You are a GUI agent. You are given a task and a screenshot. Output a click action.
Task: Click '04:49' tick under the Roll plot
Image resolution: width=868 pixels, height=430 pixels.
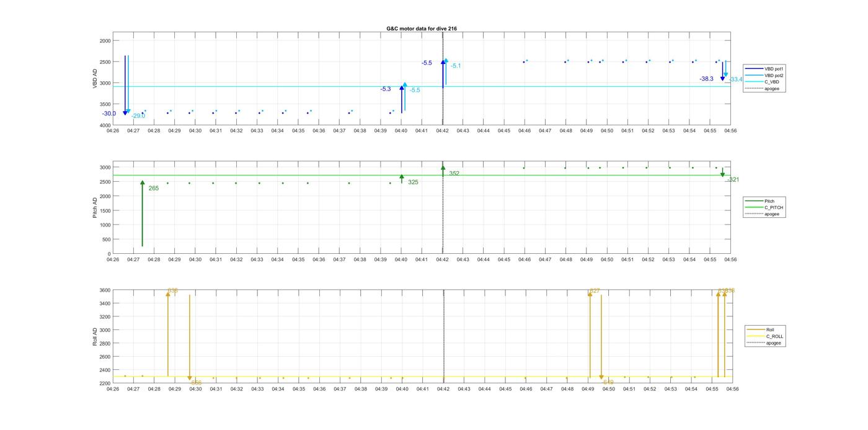click(588, 389)
